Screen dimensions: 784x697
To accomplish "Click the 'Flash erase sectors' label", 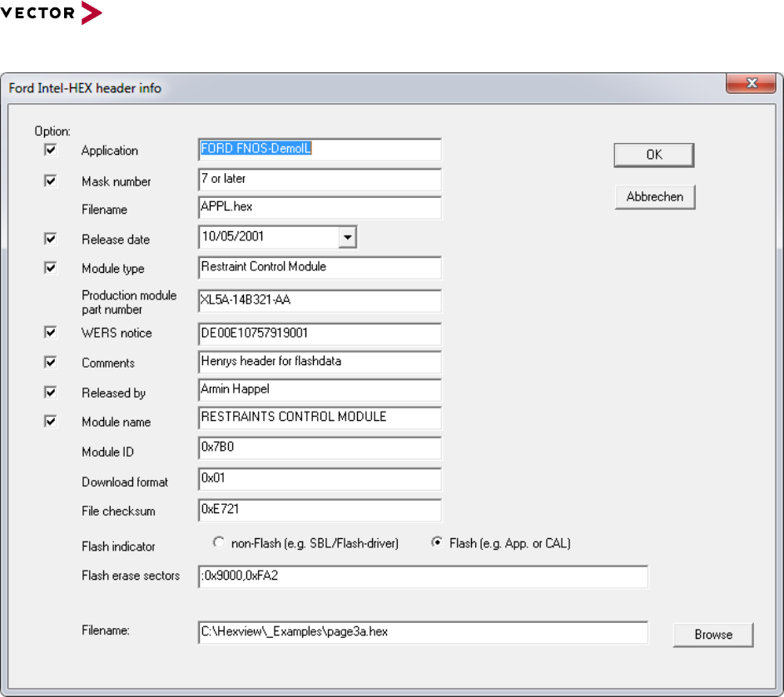I will coord(131,576).
